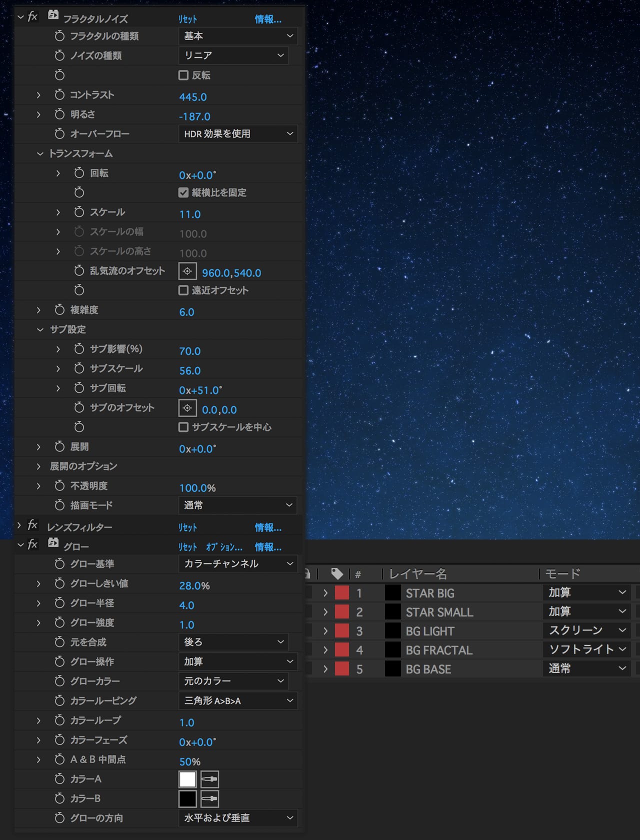Screen dimensions: 640x840
Task: Click 乱気流のオフセット crosshair point picker
Action: (187, 271)
